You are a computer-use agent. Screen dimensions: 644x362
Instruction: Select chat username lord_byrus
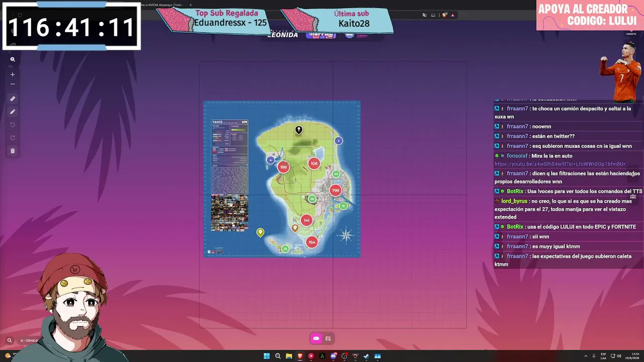click(514, 201)
